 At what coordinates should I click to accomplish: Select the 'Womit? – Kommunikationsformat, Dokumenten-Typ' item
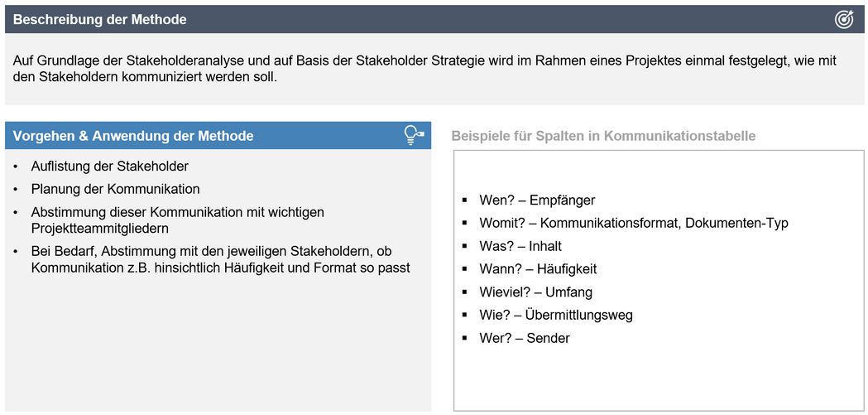(634, 224)
